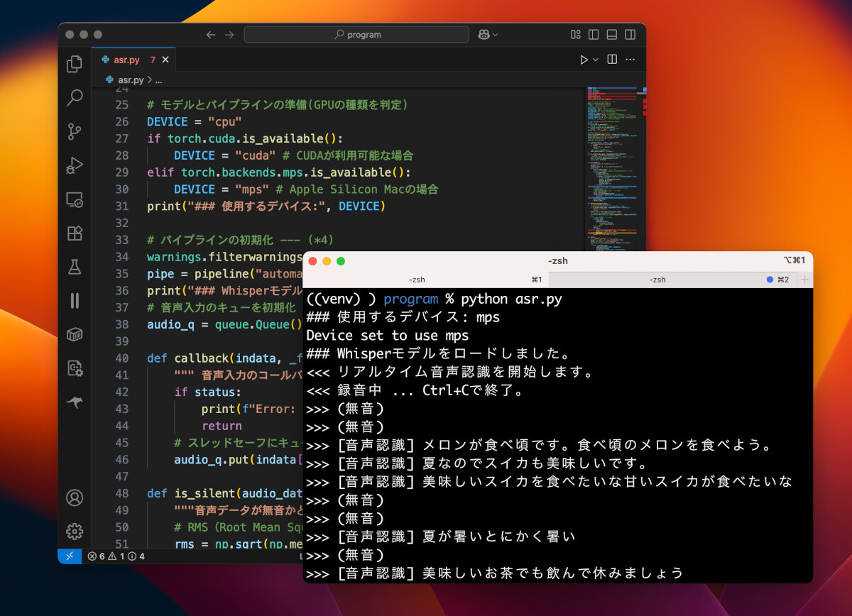
Task: Split the editor to the right
Action: 612,60
